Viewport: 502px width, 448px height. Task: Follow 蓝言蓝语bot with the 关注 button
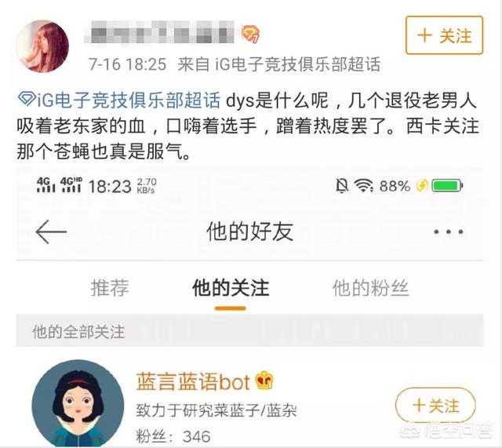435,406
